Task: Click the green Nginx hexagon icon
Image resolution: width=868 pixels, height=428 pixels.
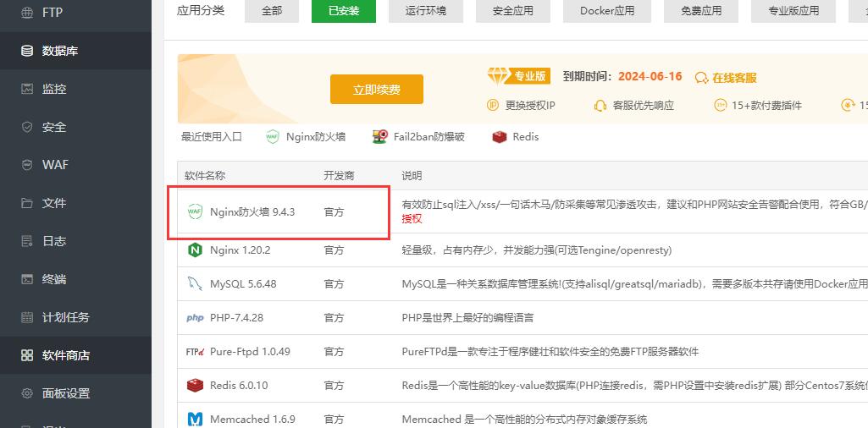Action: point(195,250)
